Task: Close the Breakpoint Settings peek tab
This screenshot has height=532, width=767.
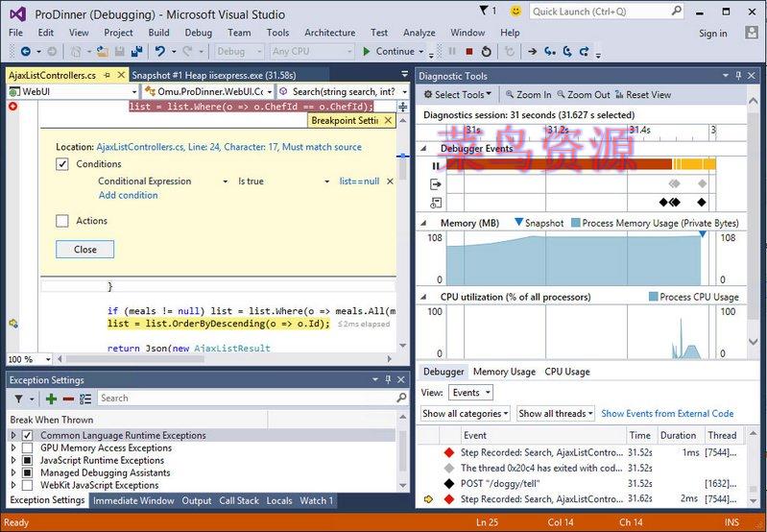Action: (388, 120)
